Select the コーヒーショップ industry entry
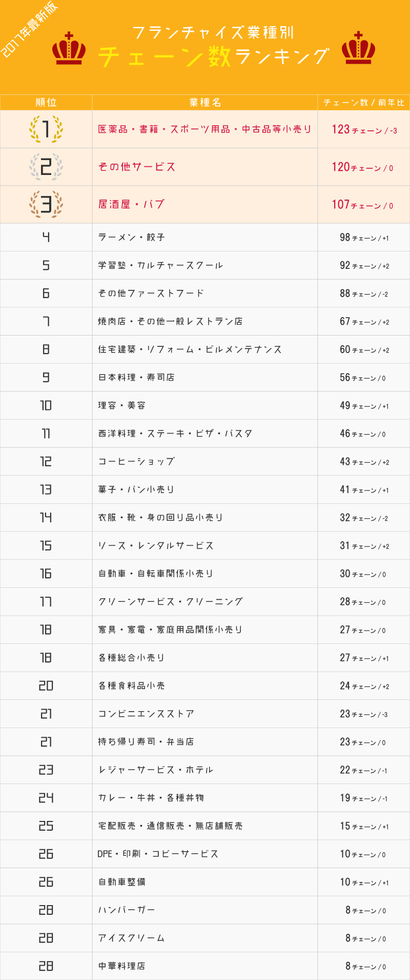Image resolution: width=410 pixels, height=980 pixels. point(136,462)
